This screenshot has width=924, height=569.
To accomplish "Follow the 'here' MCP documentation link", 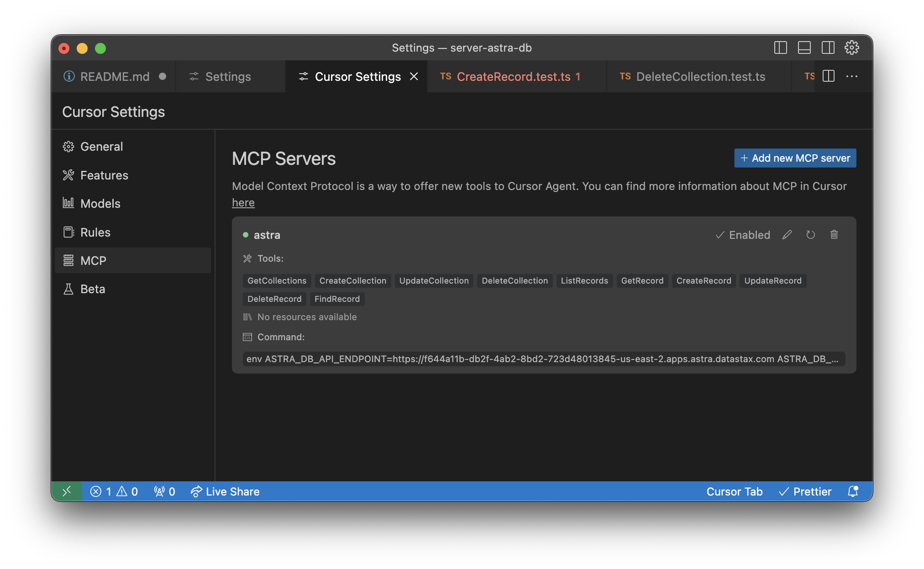I will 243,203.
